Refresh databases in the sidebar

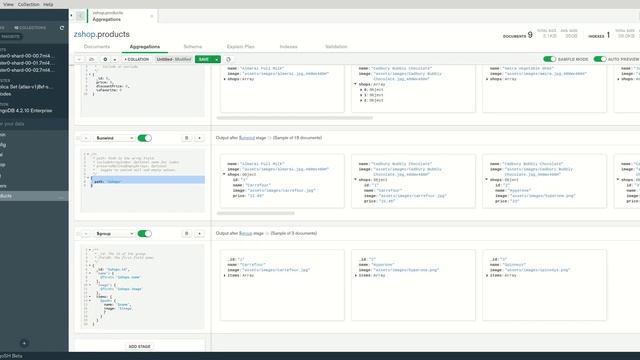point(62,28)
